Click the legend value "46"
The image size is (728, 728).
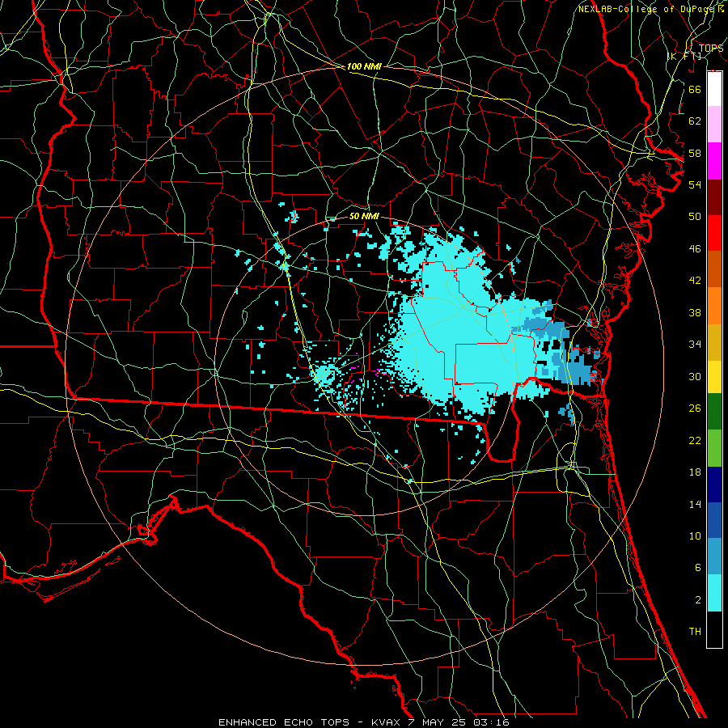point(695,249)
